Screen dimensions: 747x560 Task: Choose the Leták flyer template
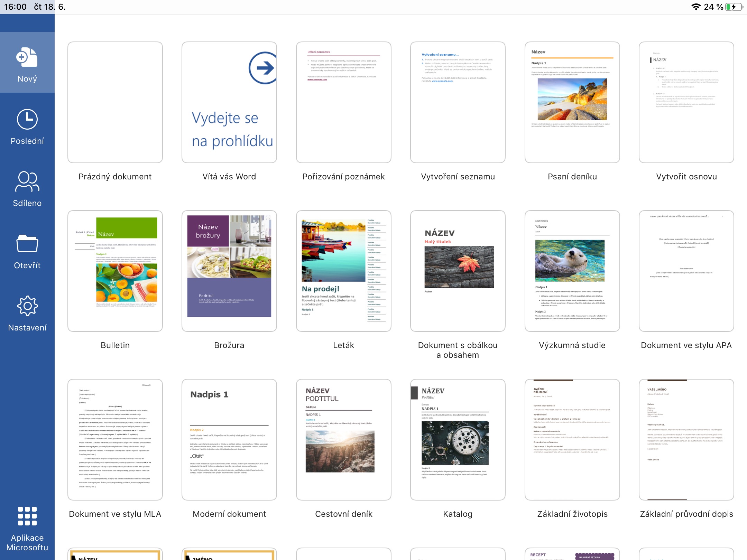pos(343,271)
